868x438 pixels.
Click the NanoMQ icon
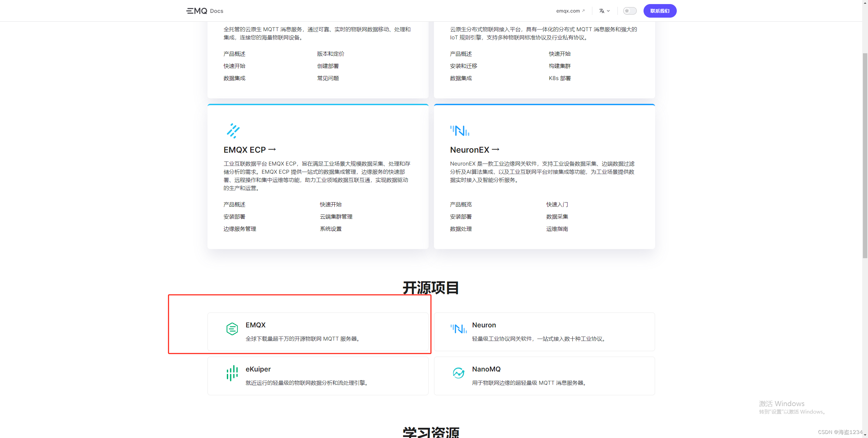pyautogui.click(x=459, y=373)
